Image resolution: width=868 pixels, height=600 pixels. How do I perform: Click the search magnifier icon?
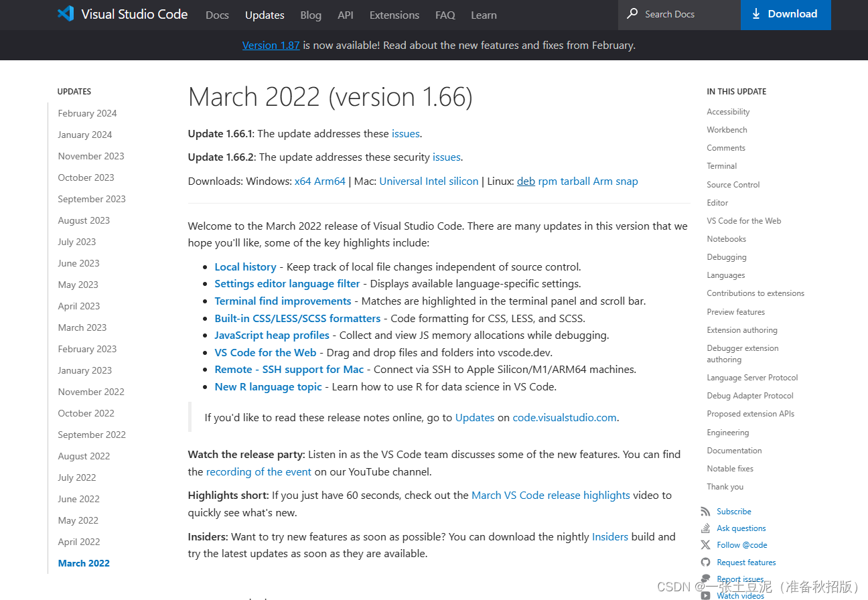[632, 14]
